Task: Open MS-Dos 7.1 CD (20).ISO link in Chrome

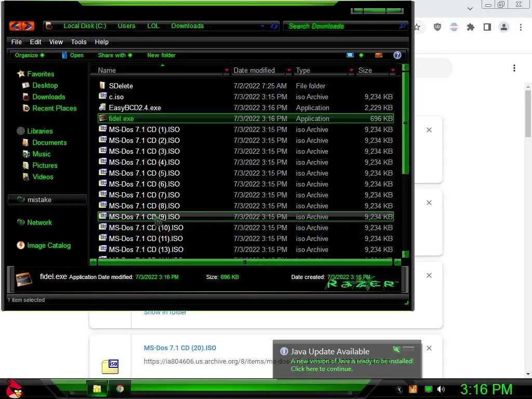Action: pos(180,348)
